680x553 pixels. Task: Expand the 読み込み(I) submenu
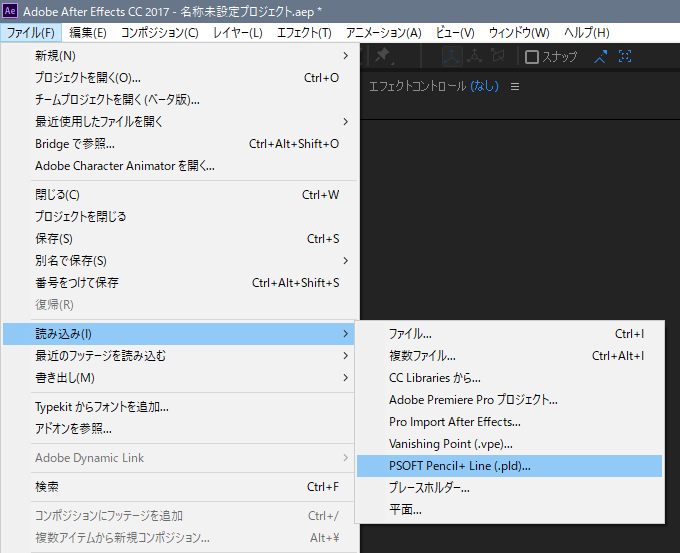pyautogui.click(x=179, y=334)
